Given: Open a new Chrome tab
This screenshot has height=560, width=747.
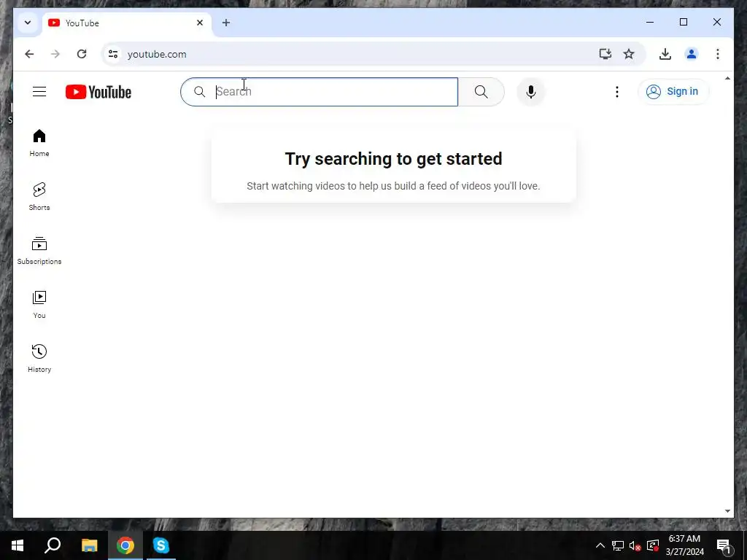Looking at the screenshot, I should [x=226, y=23].
